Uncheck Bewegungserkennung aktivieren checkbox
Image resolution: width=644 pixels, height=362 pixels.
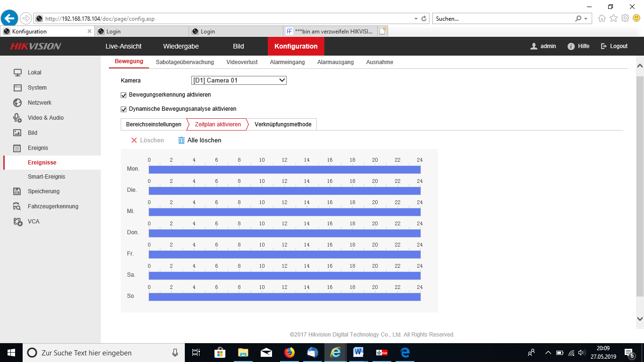point(124,95)
